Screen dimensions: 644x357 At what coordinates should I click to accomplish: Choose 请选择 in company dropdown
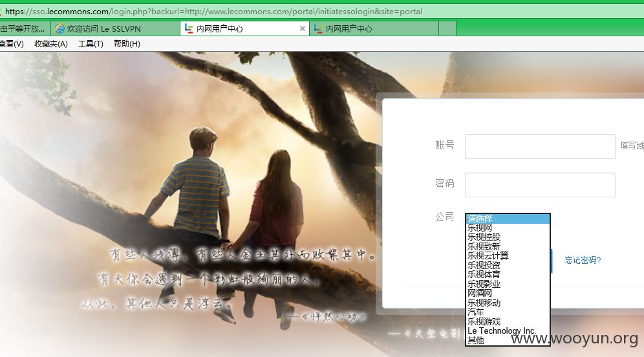508,219
